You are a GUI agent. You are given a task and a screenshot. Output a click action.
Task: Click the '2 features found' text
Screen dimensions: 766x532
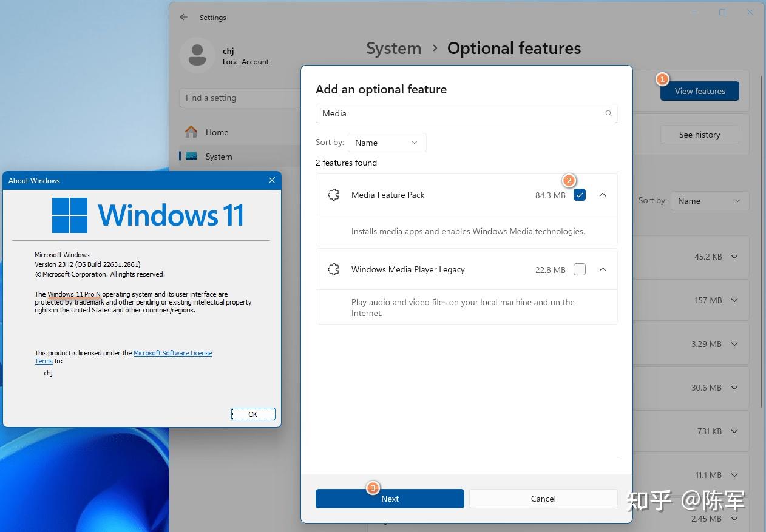[x=346, y=163]
